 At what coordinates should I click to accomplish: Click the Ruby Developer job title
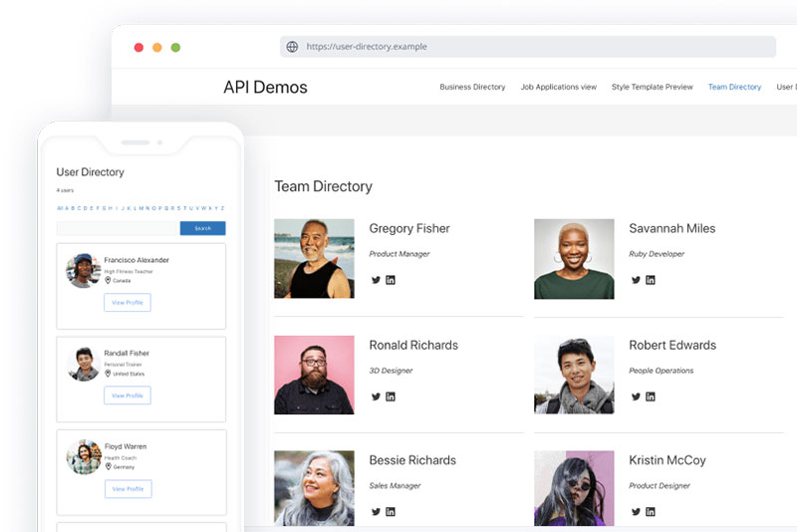tap(657, 254)
